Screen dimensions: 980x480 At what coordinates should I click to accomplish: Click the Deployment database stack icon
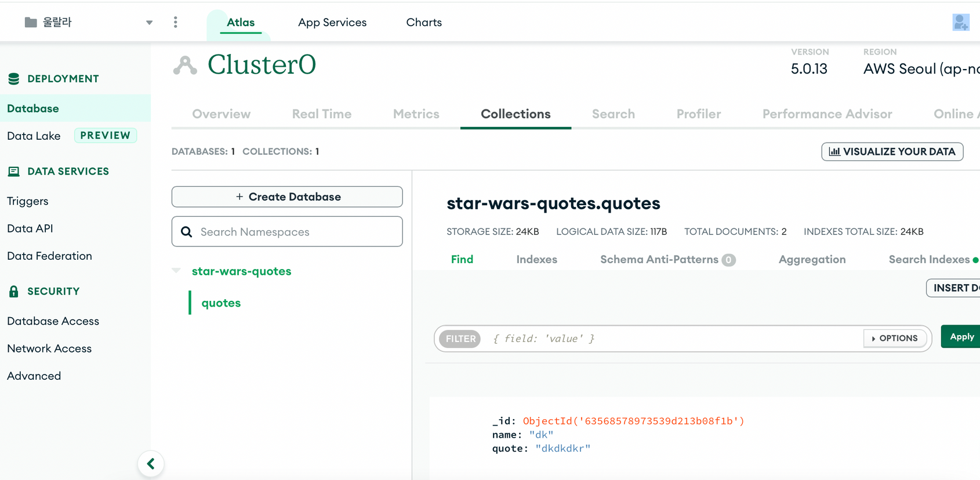point(14,79)
